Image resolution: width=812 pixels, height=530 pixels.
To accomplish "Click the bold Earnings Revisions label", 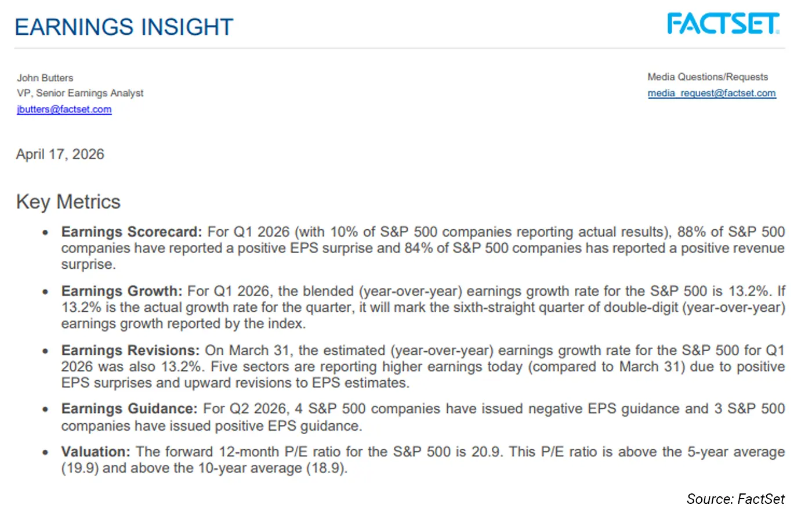I will pos(130,351).
